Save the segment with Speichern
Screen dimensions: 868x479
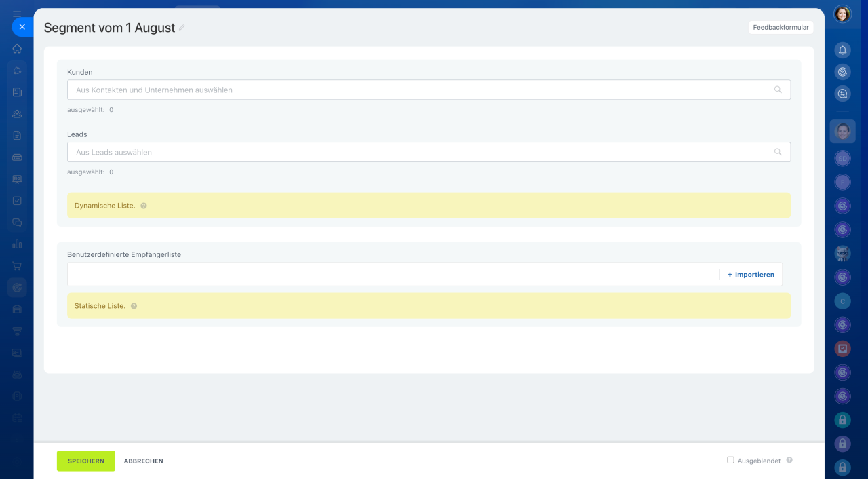pyautogui.click(x=86, y=461)
